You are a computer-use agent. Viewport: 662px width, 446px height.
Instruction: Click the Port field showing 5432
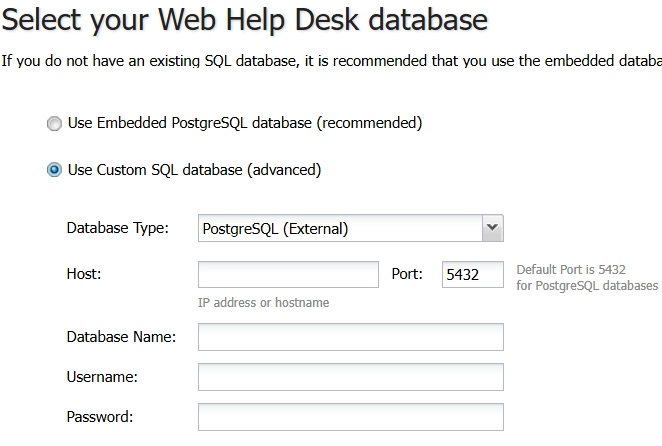(x=472, y=275)
